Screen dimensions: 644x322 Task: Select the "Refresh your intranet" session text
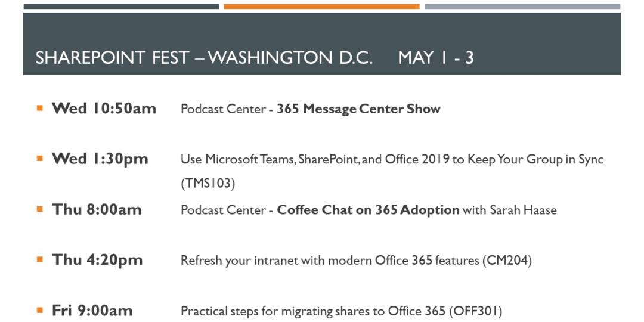[356, 261]
